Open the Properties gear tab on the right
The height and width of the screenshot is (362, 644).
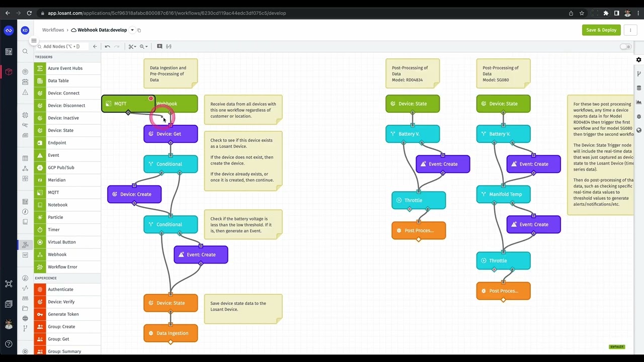click(639, 60)
